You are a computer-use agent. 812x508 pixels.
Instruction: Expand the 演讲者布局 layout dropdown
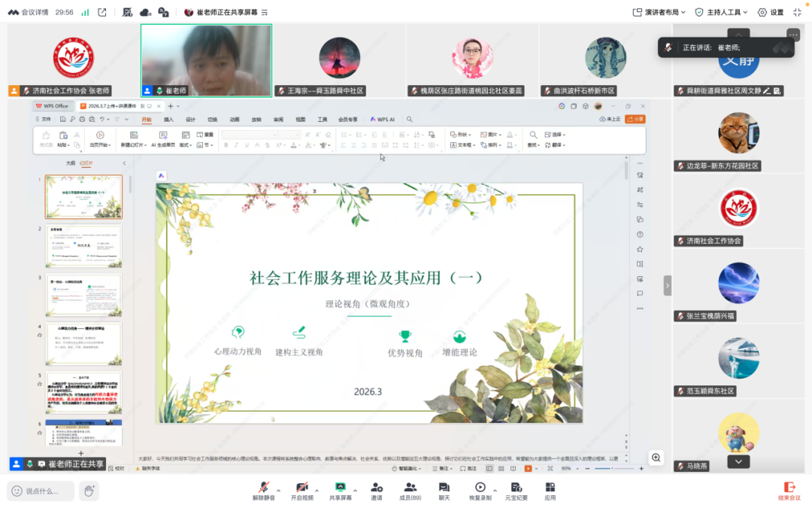point(655,12)
